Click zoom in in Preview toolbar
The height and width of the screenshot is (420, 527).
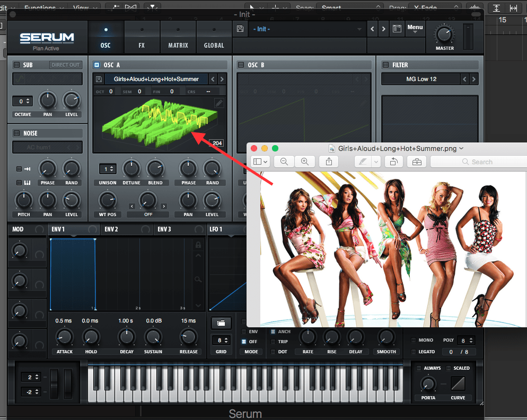(x=305, y=162)
